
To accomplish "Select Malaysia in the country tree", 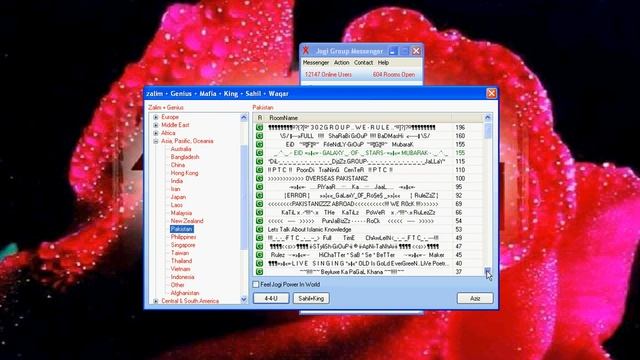I will tap(181, 213).
